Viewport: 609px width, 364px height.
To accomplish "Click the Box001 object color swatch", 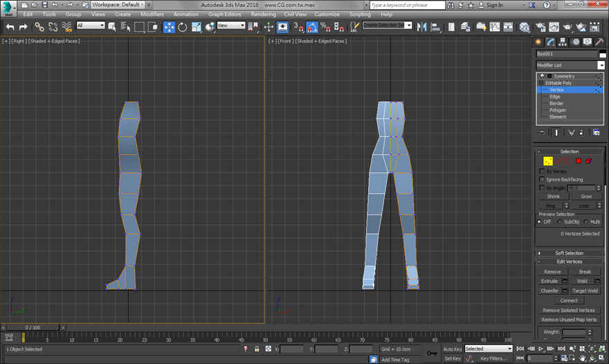I will click(x=602, y=54).
